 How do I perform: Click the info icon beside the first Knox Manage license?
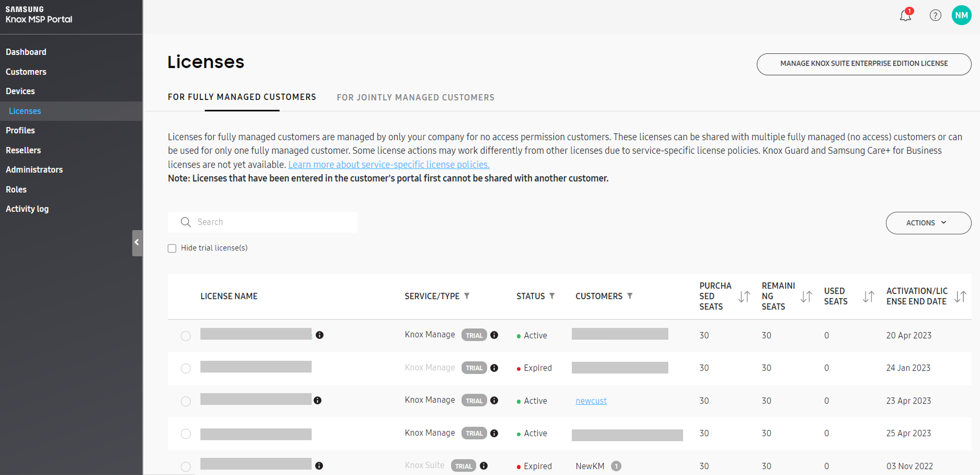320,335
